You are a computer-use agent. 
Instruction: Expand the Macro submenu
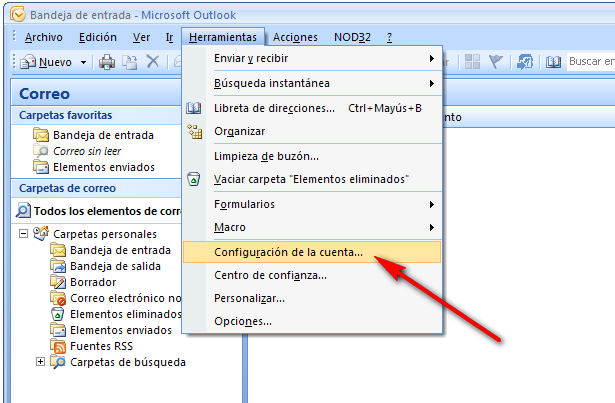[431, 227]
